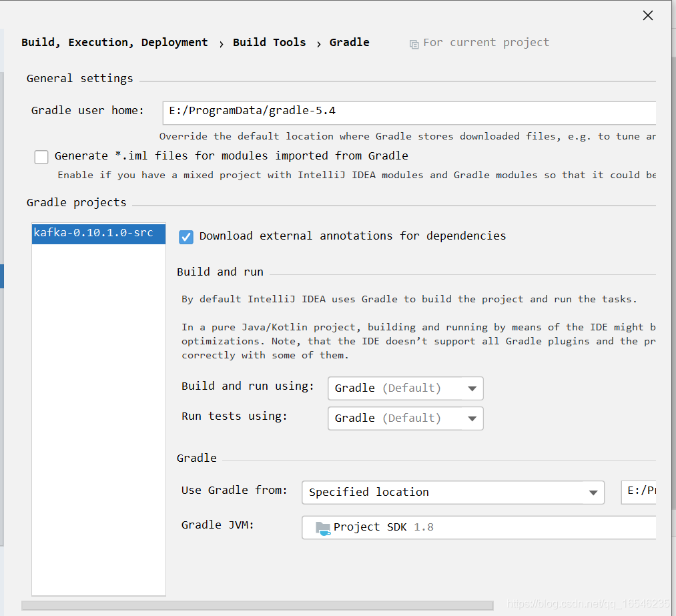Viewport: 676px width, 616px height.
Task: Open the 'Run tests using' dropdown
Action: click(x=405, y=418)
